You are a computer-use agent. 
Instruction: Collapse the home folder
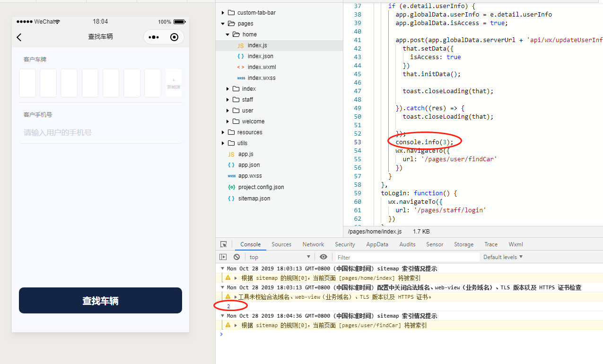(x=227, y=35)
